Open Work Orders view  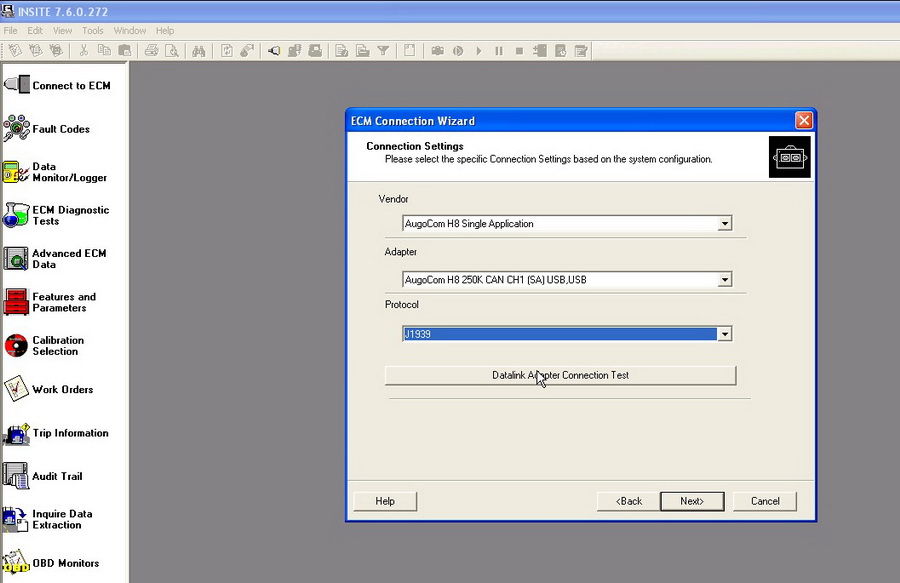[x=49, y=389]
